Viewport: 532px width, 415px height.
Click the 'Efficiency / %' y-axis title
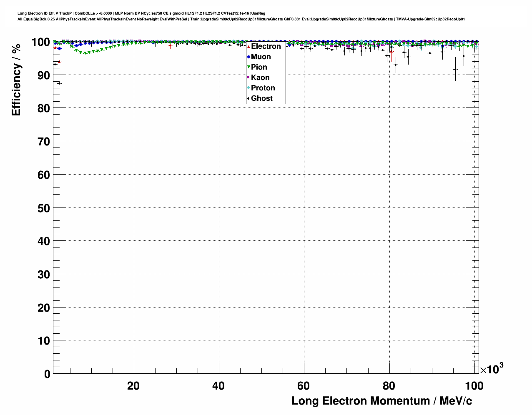16,79
